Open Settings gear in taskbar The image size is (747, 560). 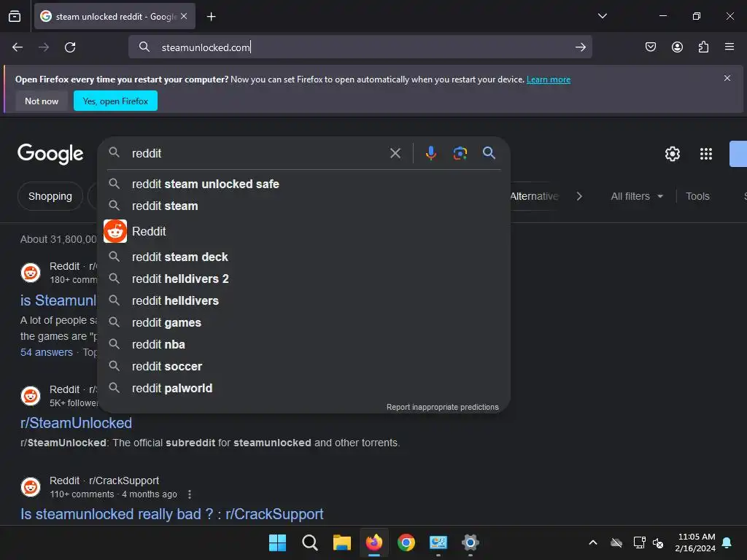click(471, 542)
